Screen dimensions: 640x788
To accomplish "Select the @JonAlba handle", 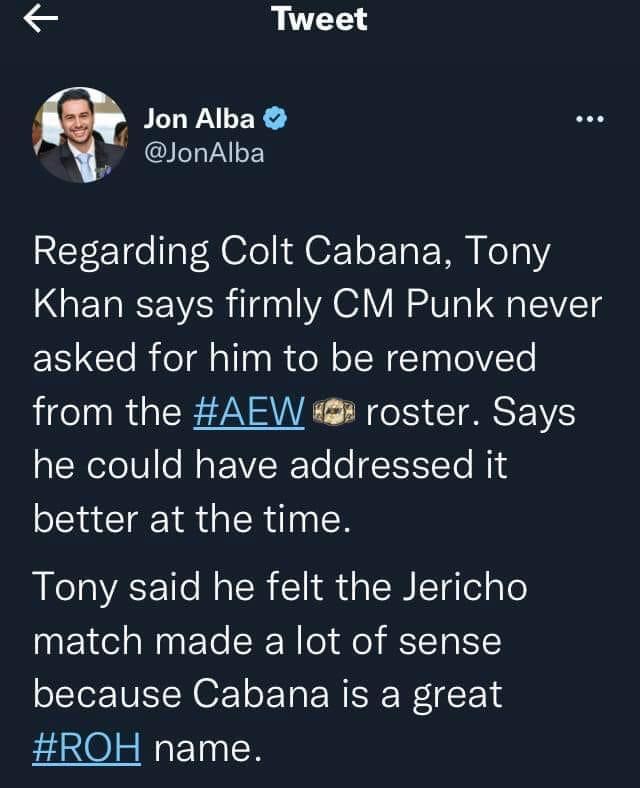I will (x=204, y=153).
